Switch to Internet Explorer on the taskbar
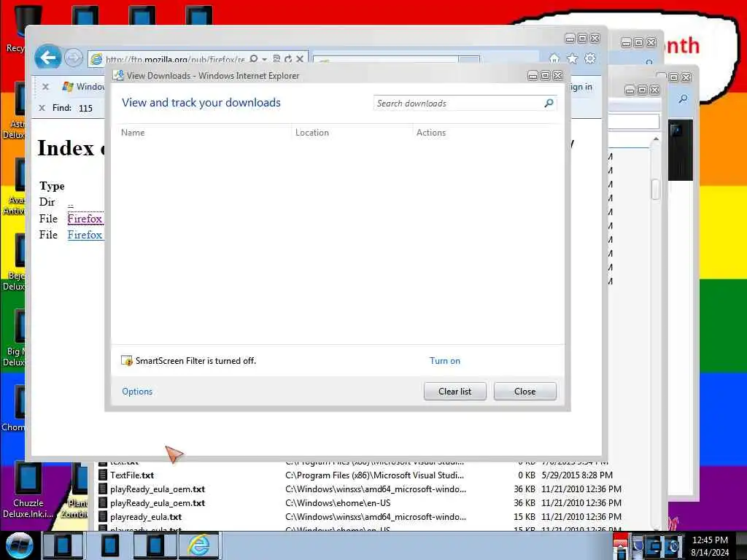 point(198,545)
